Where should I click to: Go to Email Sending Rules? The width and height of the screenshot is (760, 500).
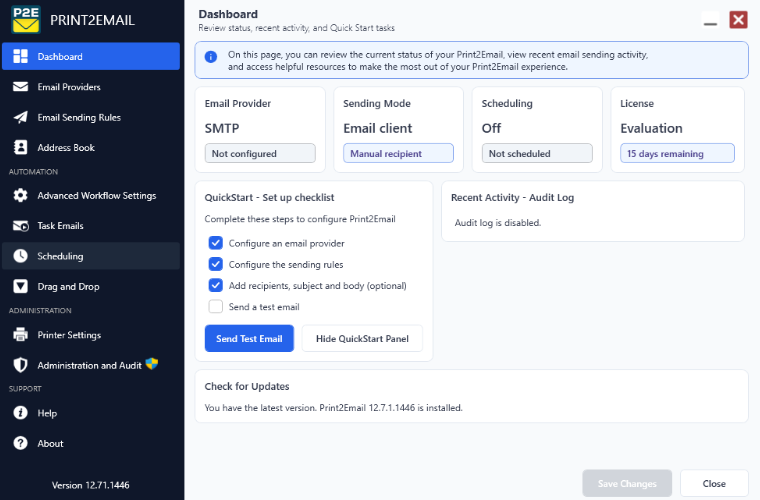coord(91,117)
